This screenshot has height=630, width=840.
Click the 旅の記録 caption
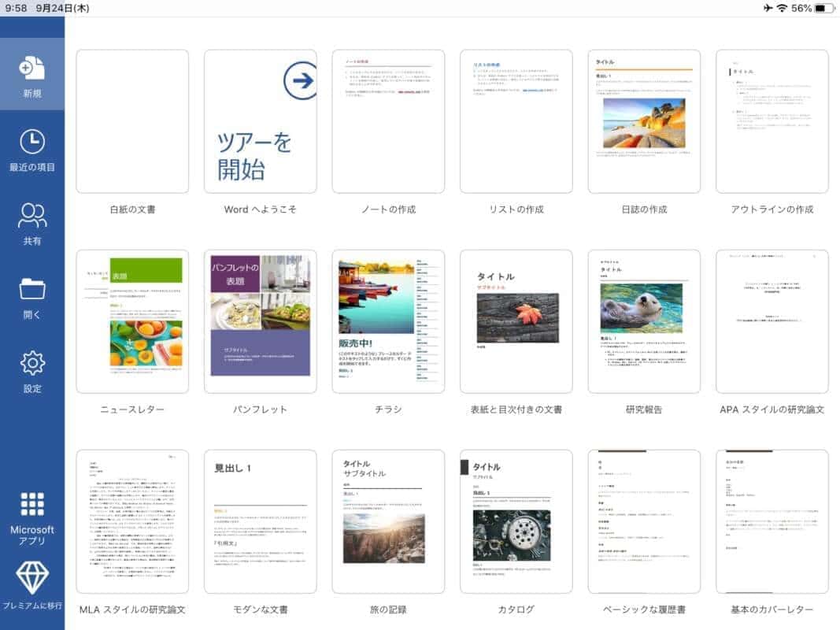pyautogui.click(x=388, y=610)
